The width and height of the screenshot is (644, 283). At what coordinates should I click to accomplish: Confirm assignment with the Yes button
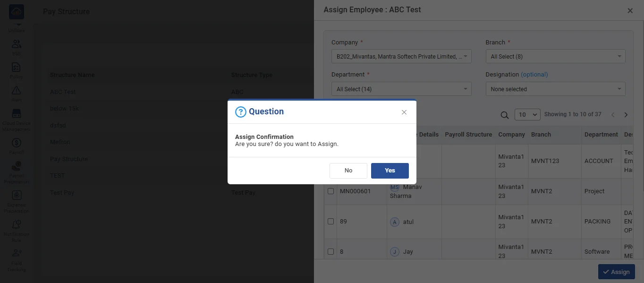tap(390, 171)
